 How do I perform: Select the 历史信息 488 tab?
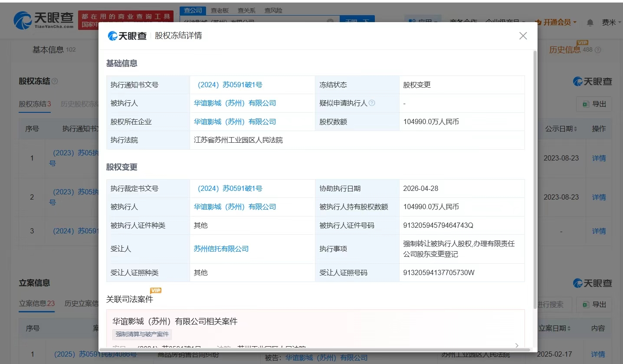[x=571, y=50]
